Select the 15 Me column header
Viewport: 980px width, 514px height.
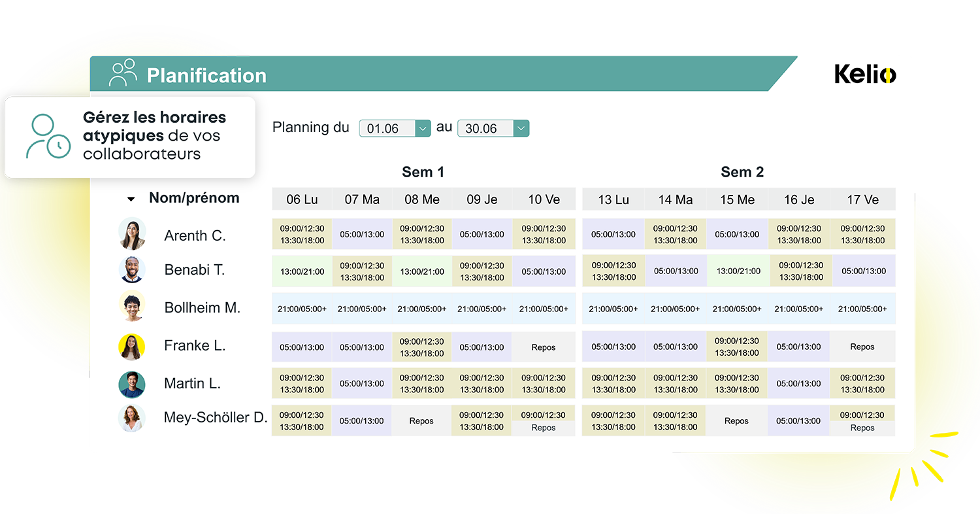(x=737, y=199)
